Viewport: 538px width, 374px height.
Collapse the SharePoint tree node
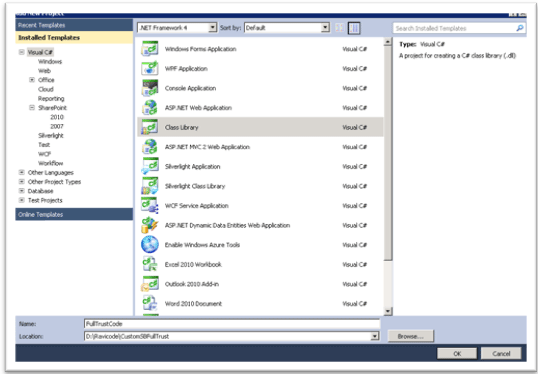coord(32,108)
